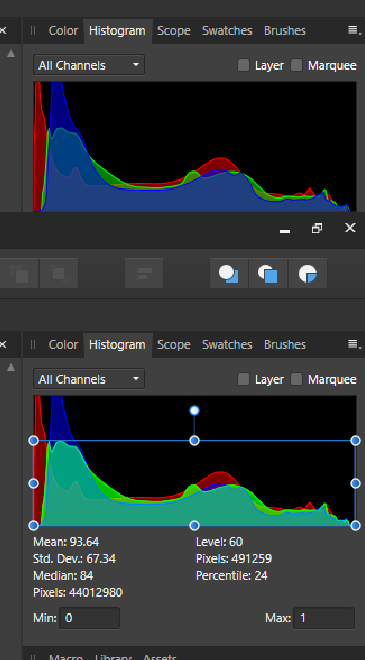The height and width of the screenshot is (660, 365).
Task: Open the partially visible Macro tab
Action: (x=66, y=657)
